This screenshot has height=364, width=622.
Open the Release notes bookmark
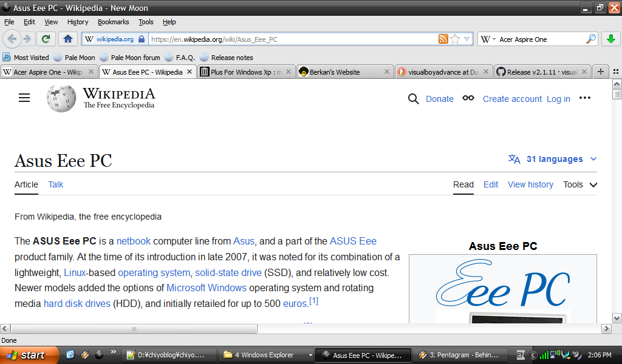point(227,58)
